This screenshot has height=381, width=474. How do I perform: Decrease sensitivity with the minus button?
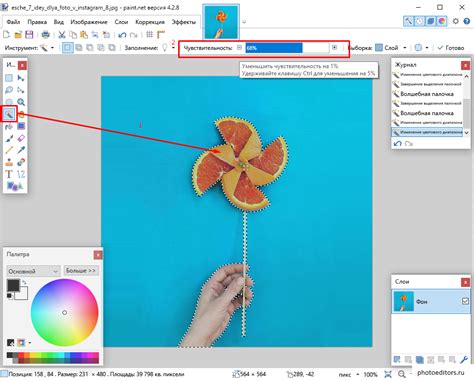[239, 47]
